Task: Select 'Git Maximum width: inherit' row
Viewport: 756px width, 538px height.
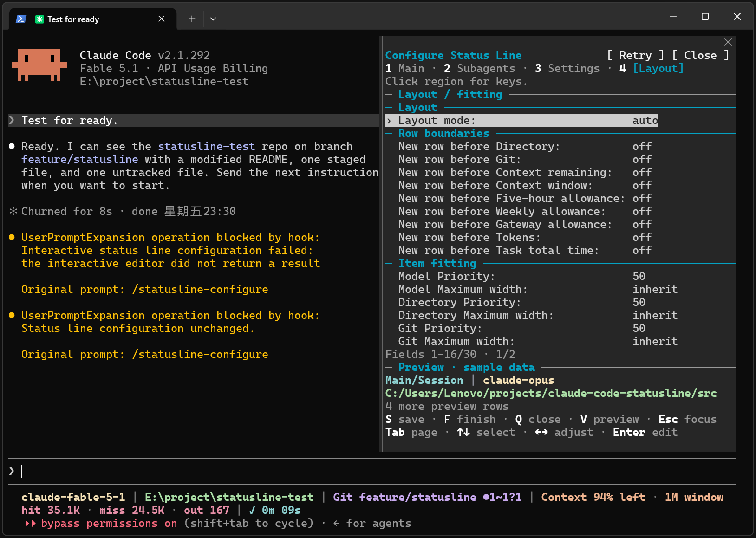Action: (x=538, y=341)
